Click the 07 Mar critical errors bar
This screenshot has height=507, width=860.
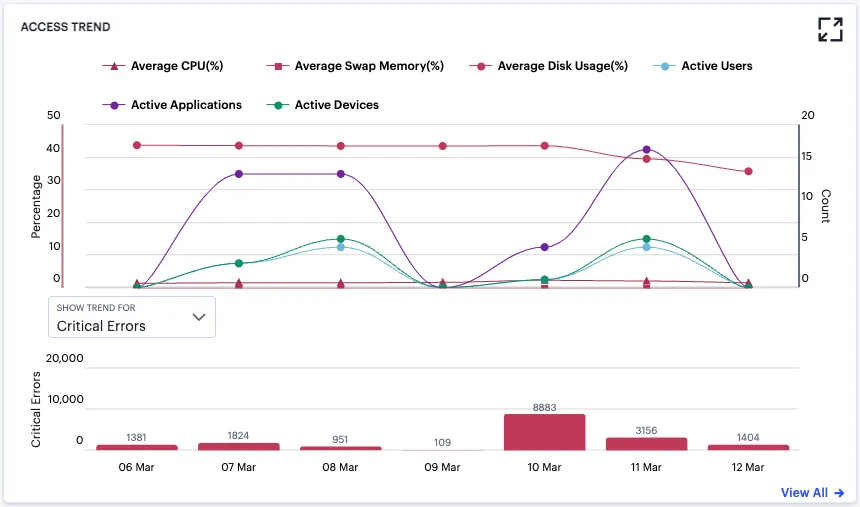point(239,447)
